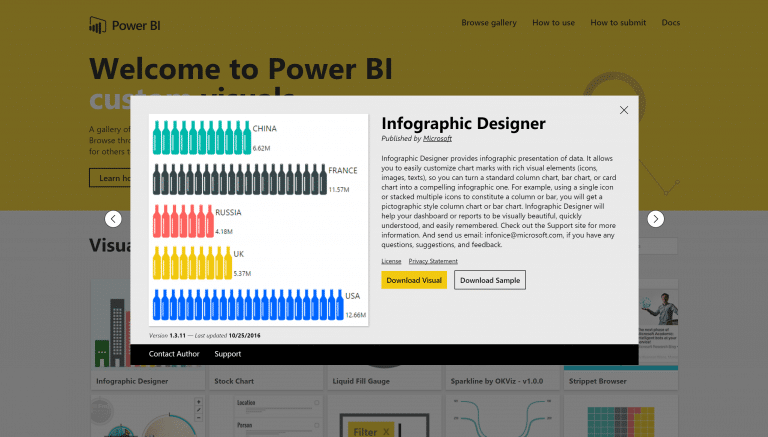Click the RUSSIA label in chart
Screen dimensions: 768x437
point(228,212)
